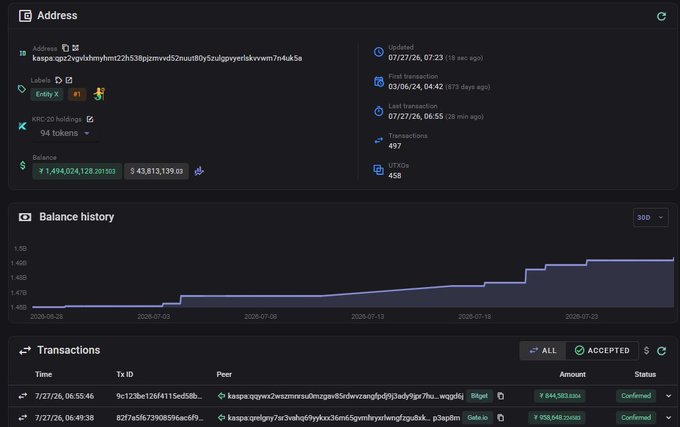This screenshot has width=680, height=427.
Task: Open peer address kaspa:qrelgny7...p3ap8m
Action: (344, 417)
